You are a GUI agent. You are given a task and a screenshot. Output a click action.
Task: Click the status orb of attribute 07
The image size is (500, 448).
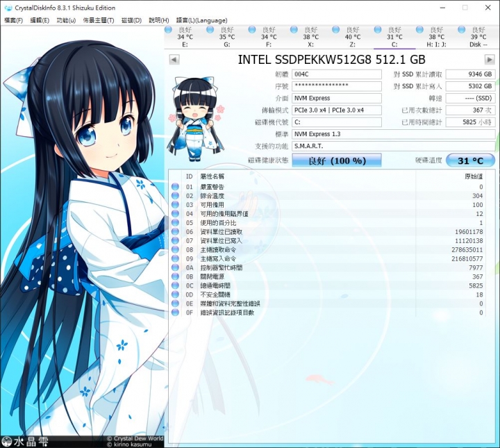pos(175,241)
